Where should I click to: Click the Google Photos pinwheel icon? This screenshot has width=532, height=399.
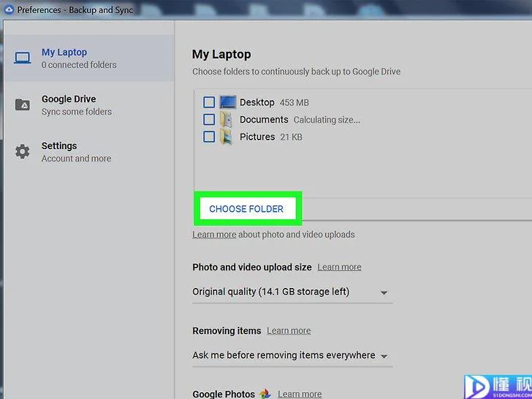coord(265,394)
